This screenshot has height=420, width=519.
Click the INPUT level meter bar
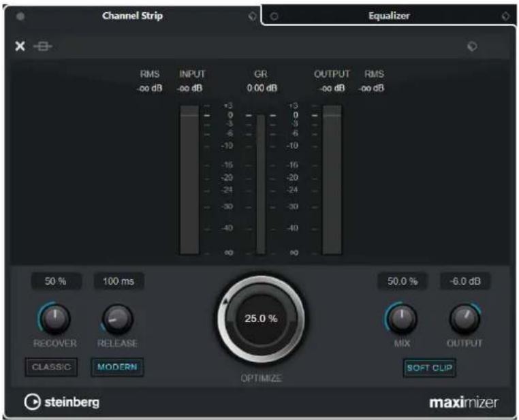click(189, 180)
